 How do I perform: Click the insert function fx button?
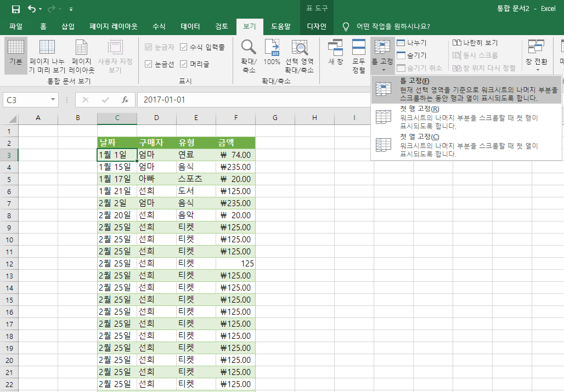(x=125, y=100)
